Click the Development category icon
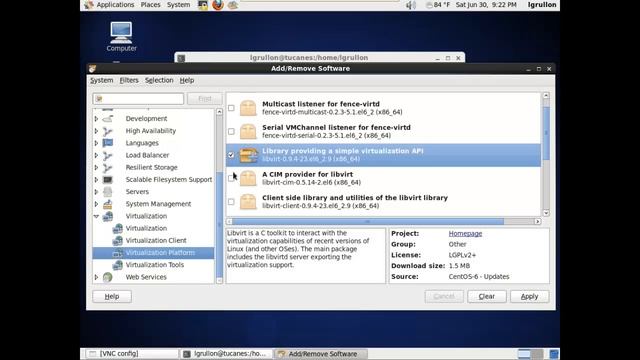Screen dimensions: 640x360 (108, 118)
